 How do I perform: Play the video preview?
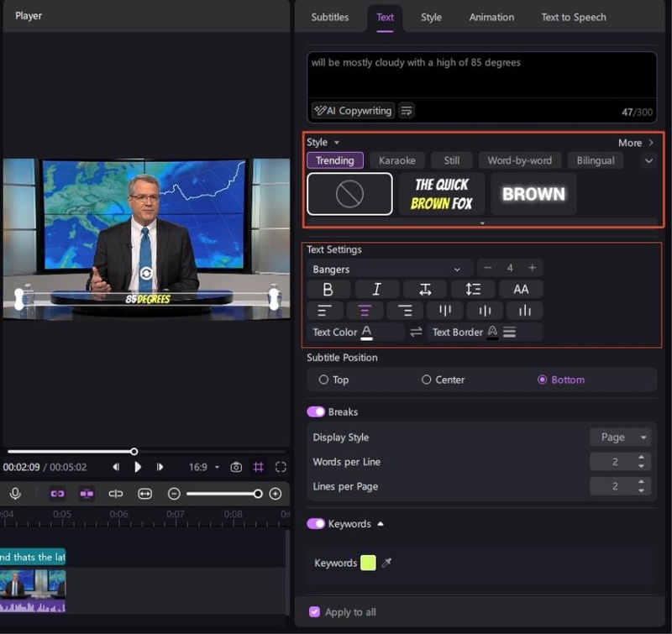coord(138,467)
